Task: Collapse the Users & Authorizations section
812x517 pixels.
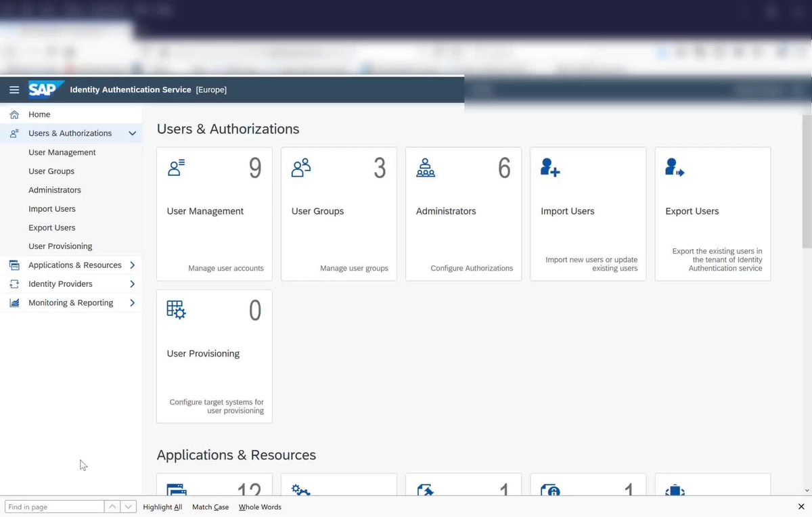Action: 133,133
